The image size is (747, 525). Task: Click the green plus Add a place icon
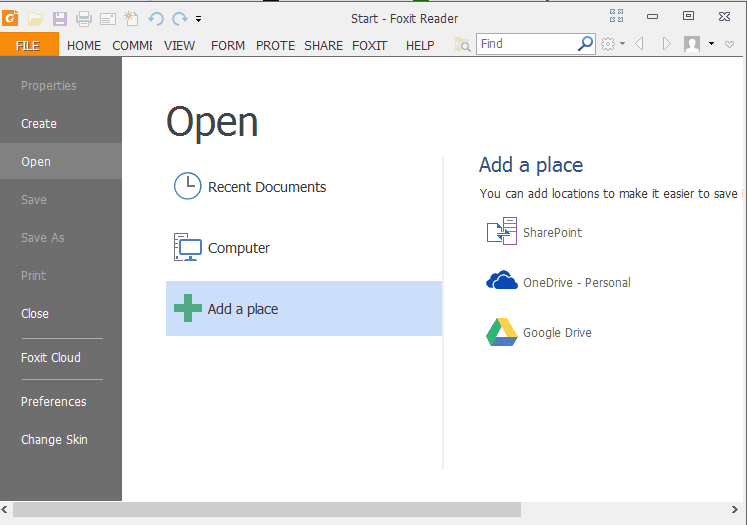188,308
